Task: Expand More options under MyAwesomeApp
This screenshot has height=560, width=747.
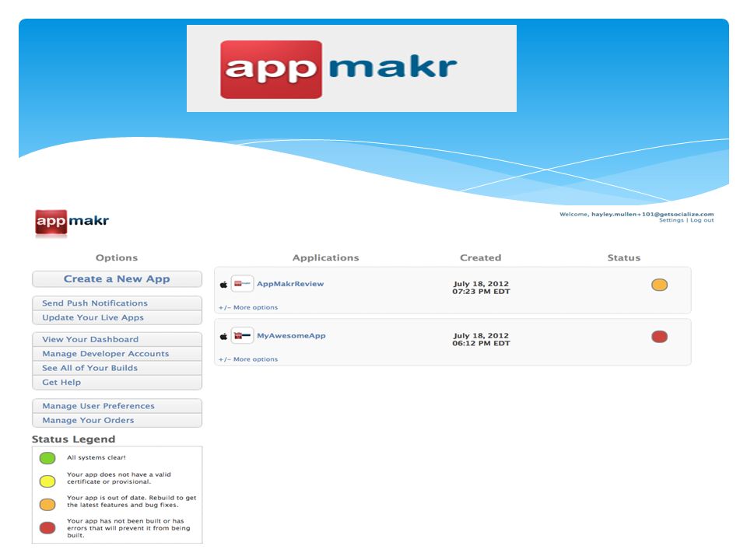Action: click(x=248, y=359)
